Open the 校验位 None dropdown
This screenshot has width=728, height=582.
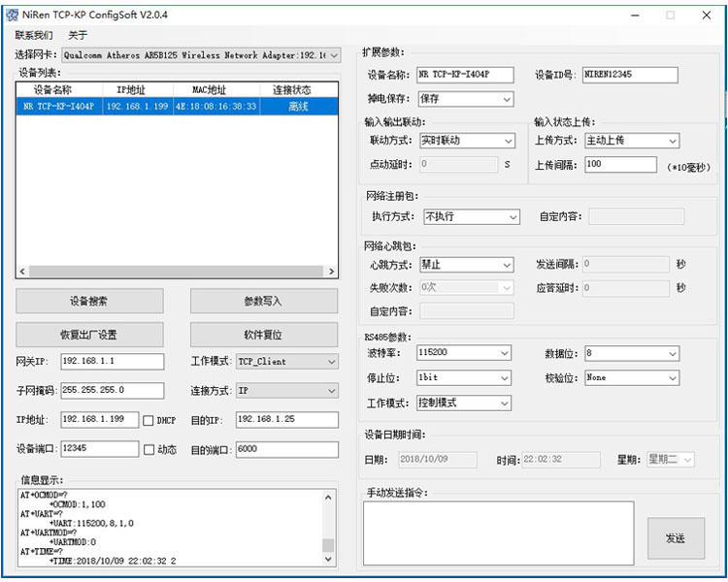click(x=632, y=377)
